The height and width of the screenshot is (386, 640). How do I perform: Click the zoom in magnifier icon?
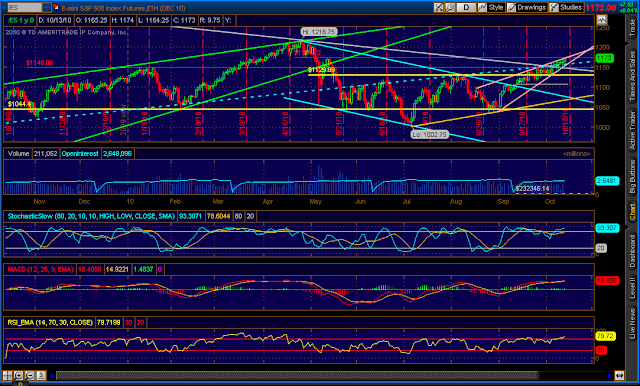tap(19, 375)
